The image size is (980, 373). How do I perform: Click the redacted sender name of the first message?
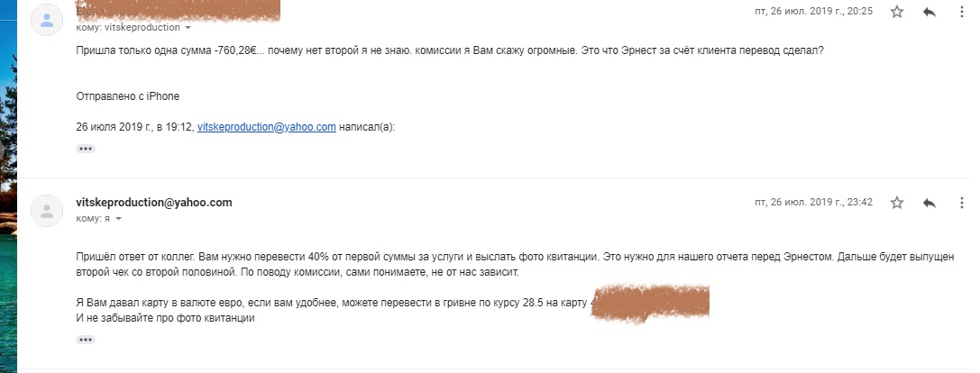tap(180, 11)
